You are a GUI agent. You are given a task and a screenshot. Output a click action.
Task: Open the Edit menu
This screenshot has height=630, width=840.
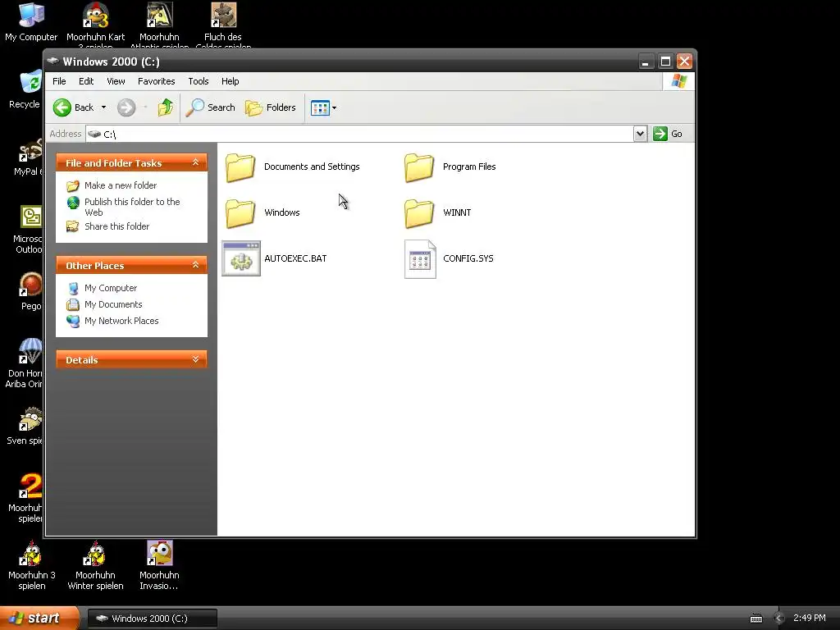click(x=85, y=81)
